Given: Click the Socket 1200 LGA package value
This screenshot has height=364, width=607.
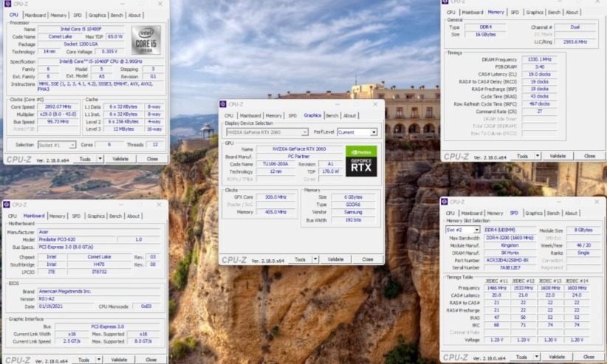Looking at the screenshot, I should click(81, 44).
